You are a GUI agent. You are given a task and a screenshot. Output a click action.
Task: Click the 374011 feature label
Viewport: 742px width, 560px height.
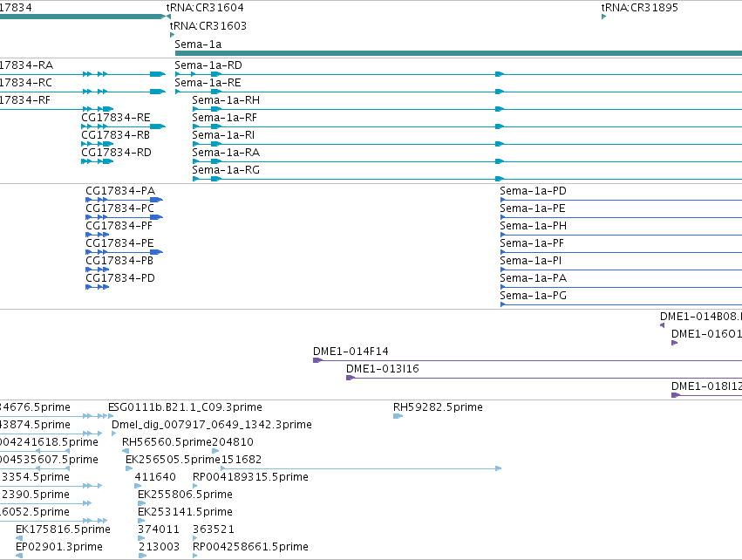pyautogui.click(x=159, y=529)
